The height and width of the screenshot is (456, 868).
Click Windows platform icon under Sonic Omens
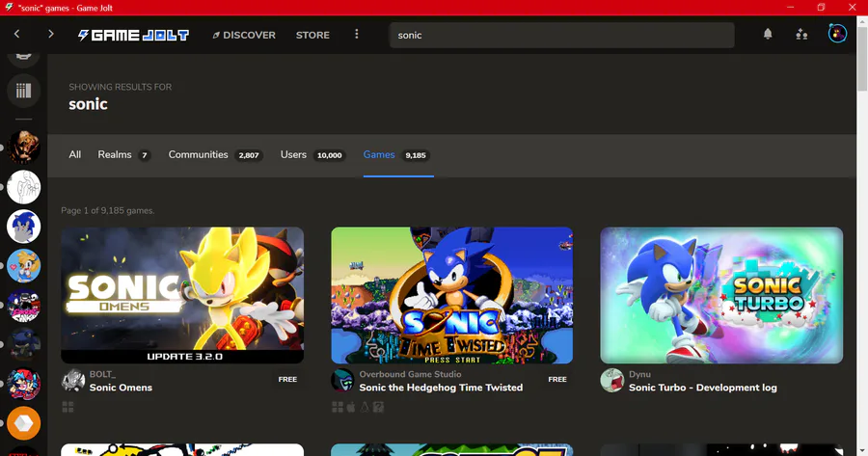pos(68,407)
